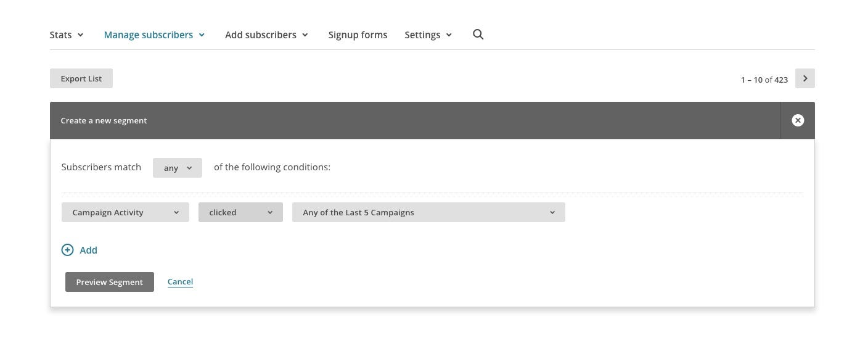This screenshot has width=868, height=364.
Task: Close the Create a new segment panel
Action: coord(797,120)
